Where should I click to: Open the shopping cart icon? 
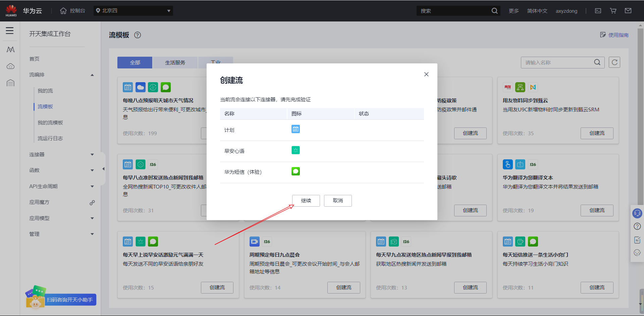[613, 11]
